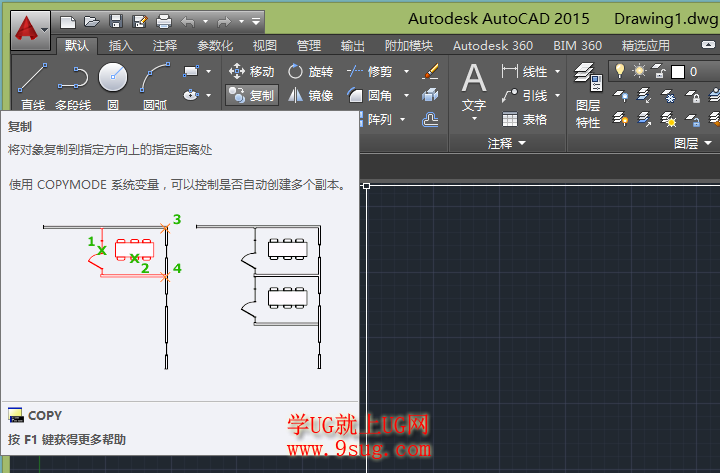
Task: Select the Polyline (多段线) tool
Action: pyautogui.click(x=73, y=86)
